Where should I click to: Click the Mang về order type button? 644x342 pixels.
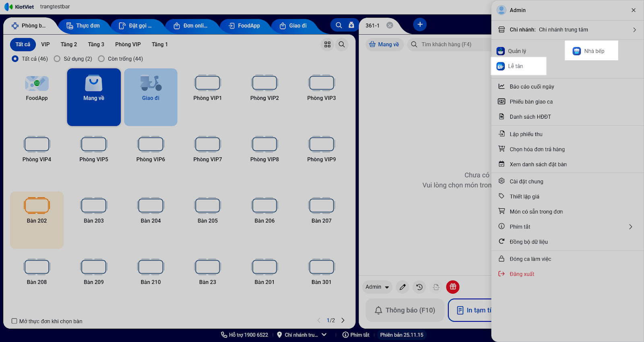pos(384,44)
